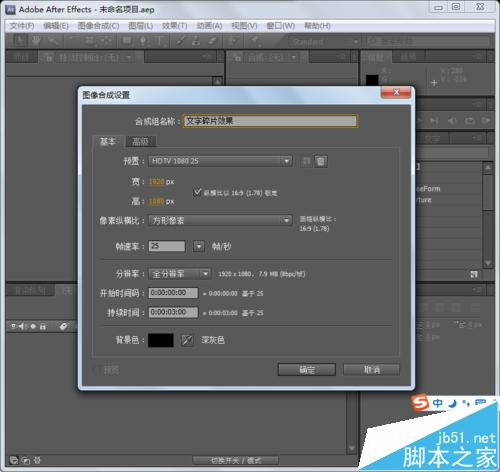Viewport: 500px width, 472px height.
Task: Open the 帮助(H) menu
Action: 317,26
